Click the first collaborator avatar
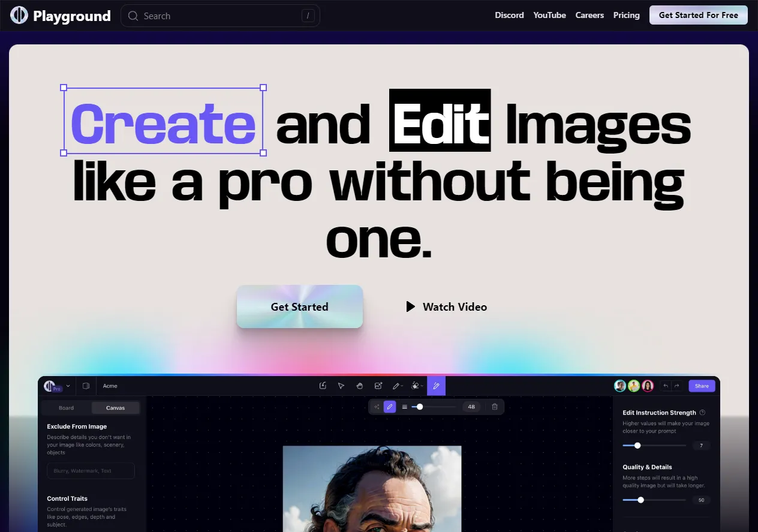 pos(620,386)
